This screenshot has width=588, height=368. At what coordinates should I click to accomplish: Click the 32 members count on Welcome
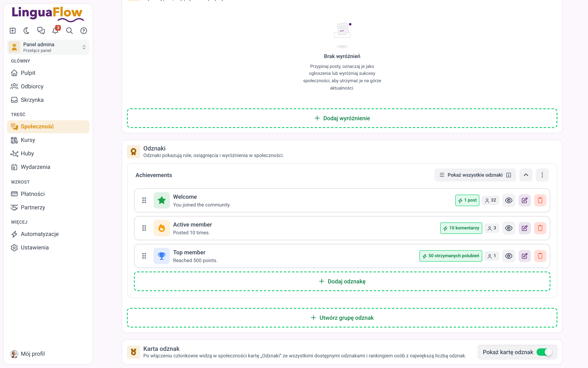click(x=491, y=200)
